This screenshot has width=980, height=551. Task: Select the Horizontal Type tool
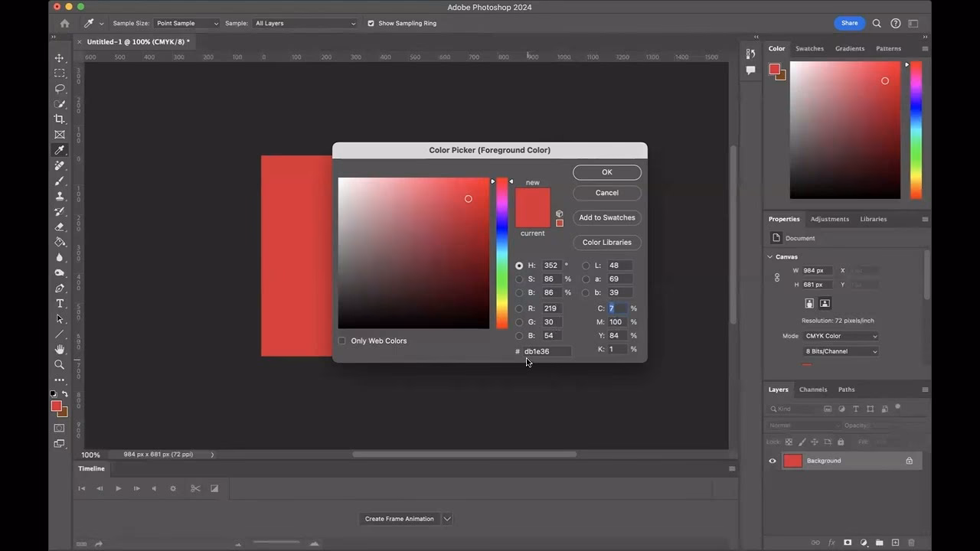tap(59, 303)
